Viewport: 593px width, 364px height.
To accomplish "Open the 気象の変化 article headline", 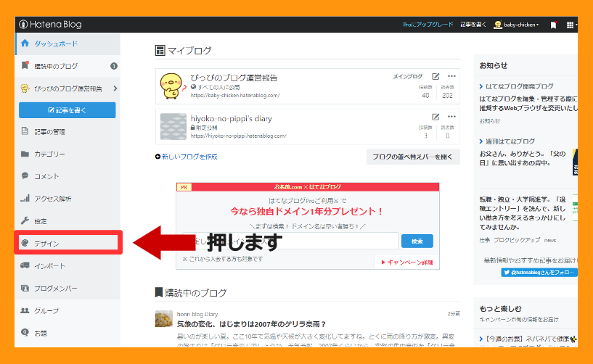I will (251, 324).
